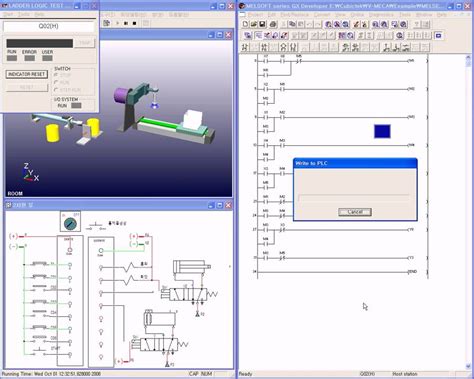Click the ladder editor vertical scrollbar up arrow
The image size is (474, 379).
point(468,58)
